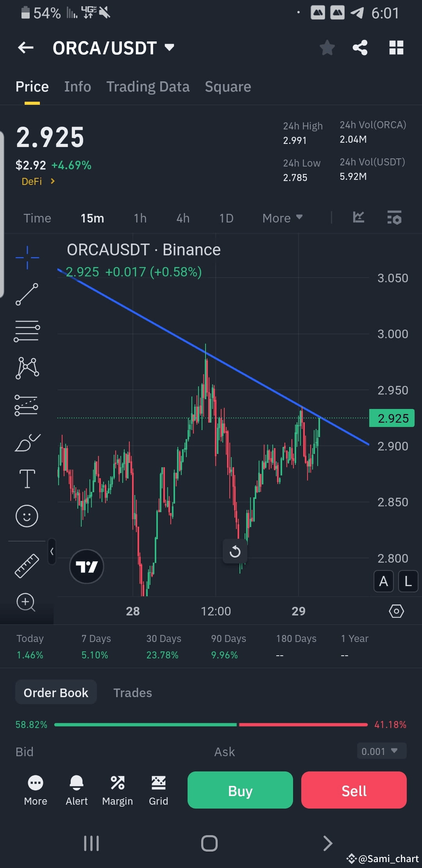Select the Time chart interval

click(37, 218)
